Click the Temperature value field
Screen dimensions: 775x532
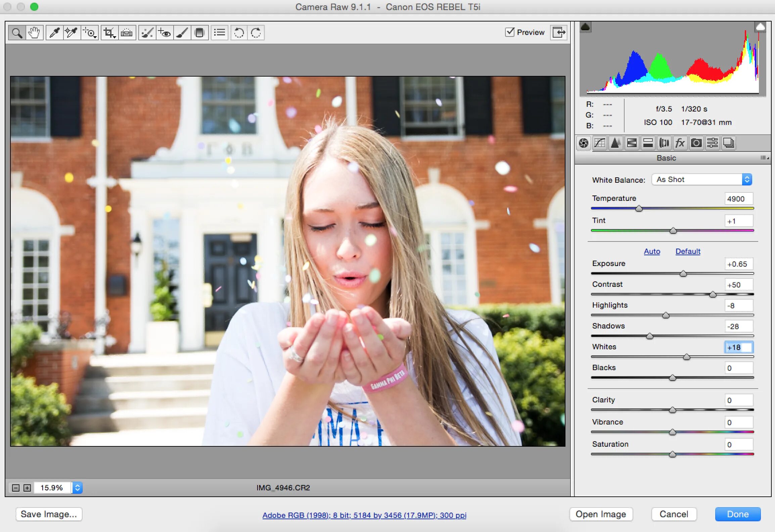pos(738,199)
